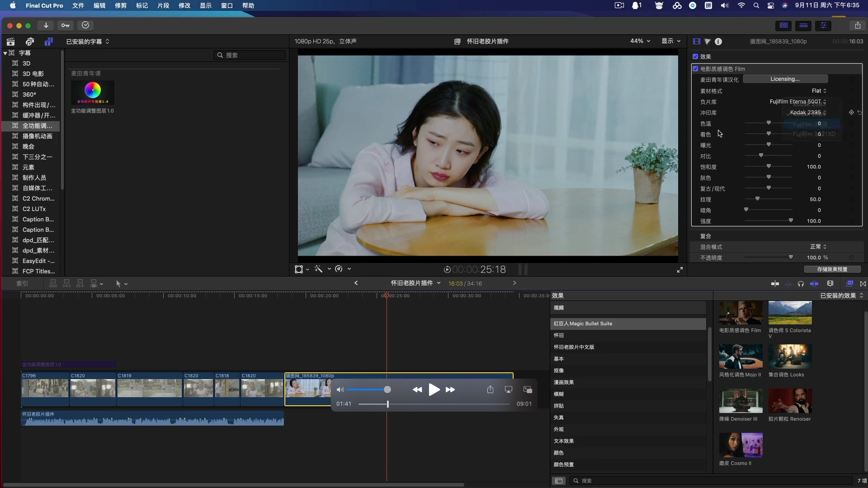
Task: Click fast-forward button in floating player
Action: point(450,389)
